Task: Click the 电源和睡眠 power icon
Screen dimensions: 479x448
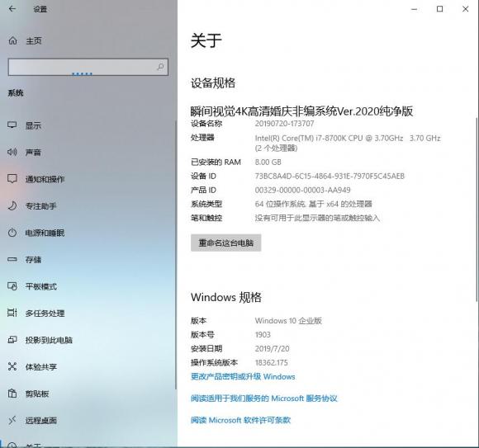Action: point(12,233)
